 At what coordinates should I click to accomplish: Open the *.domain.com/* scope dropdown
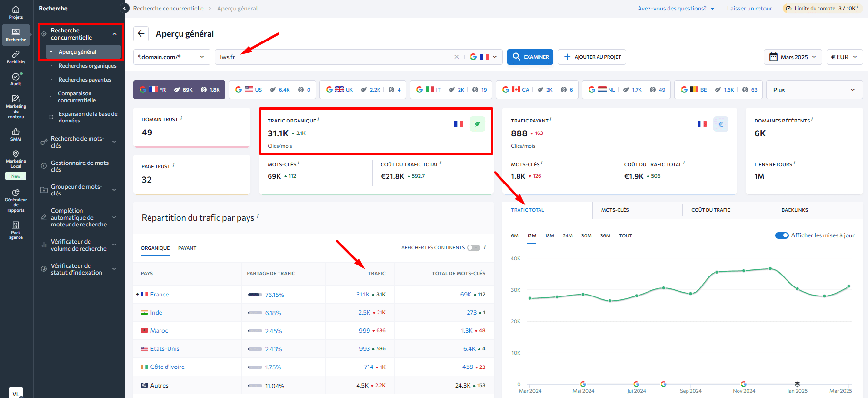(x=171, y=57)
